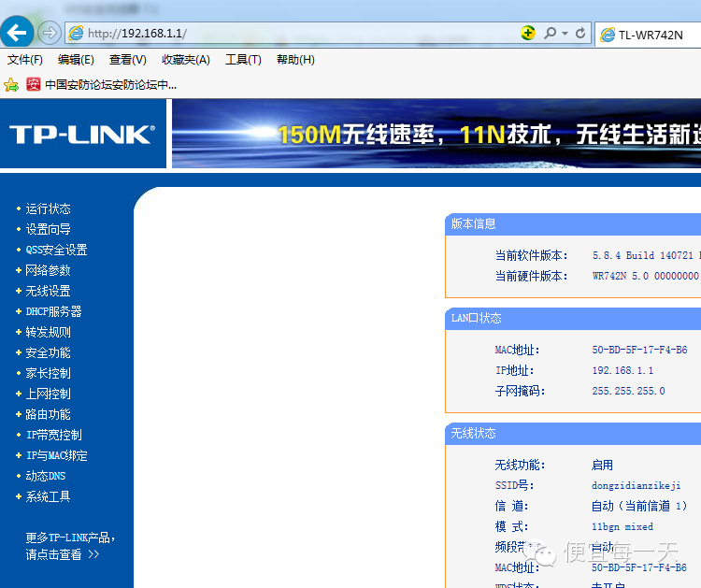Click the SSID value dongzidianzikeji
701x588 pixels.
pyautogui.click(x=636, y=485)
